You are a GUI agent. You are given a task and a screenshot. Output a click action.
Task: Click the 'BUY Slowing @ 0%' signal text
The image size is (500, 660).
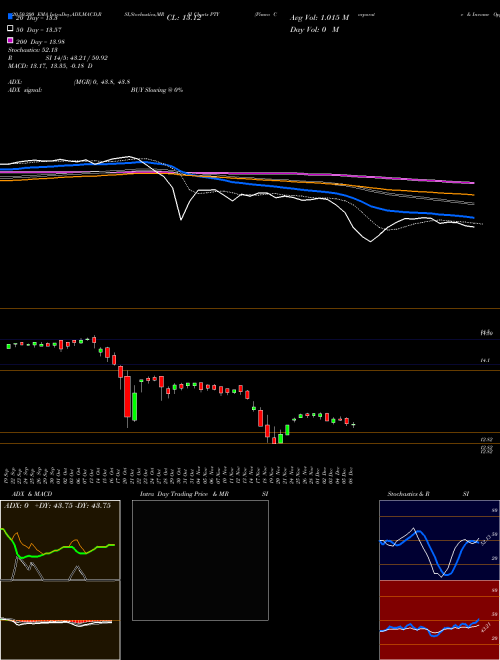coord(157,90)
